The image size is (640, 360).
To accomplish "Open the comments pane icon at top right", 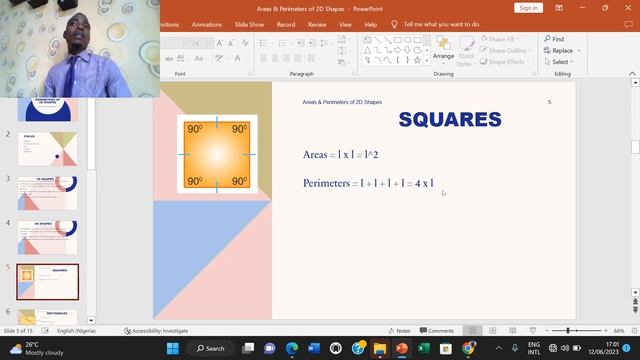I will [x=629, y=24].
